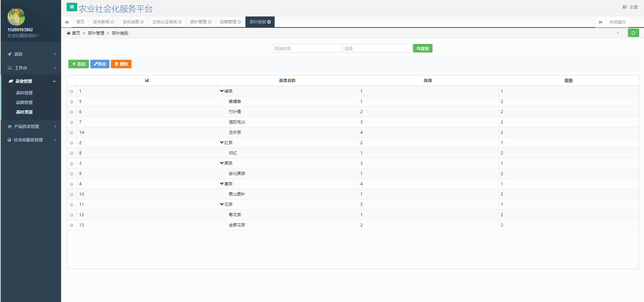
Task: Open 产品供求管理 sidebar menu
Action: tap(27, 127)
